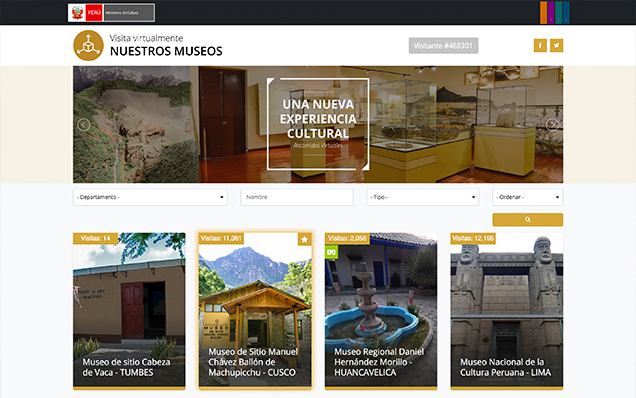Click the Visitante #468301 badge

tap(443, 46)
